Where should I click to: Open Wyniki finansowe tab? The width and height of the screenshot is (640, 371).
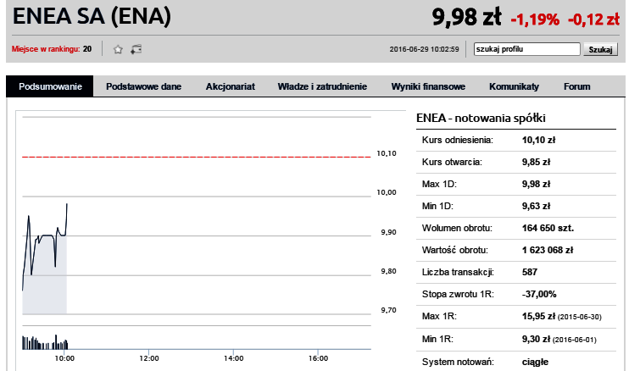coord(428,87)
